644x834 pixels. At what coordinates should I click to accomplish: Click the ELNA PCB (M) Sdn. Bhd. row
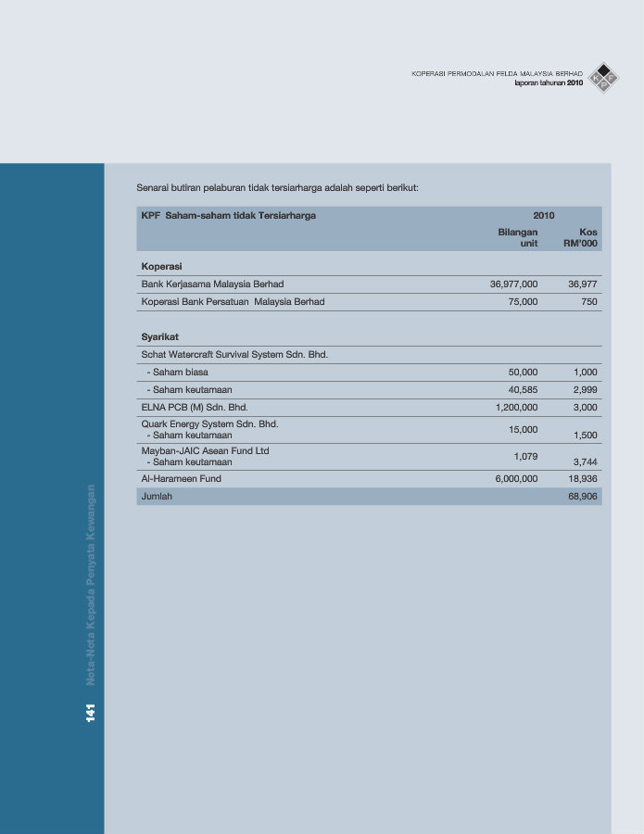pyautogui.click(x=195, y=407)
